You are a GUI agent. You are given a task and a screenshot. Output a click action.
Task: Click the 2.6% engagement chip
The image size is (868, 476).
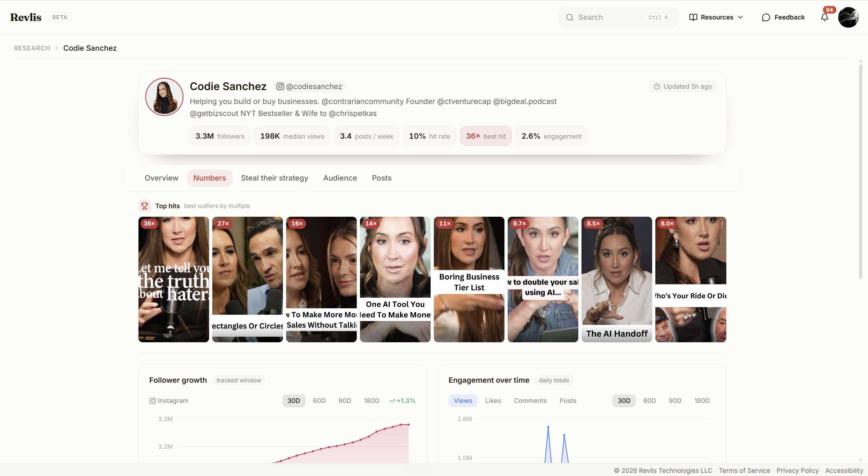tap(551, 136)
